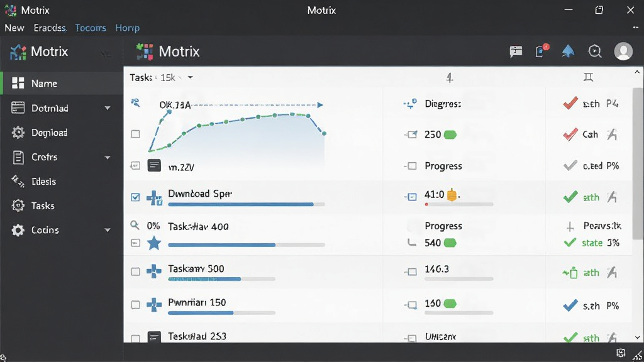This screenshot has width=644, height=362.
Task: Check the Taskamy 500 checkbox
Action: pos(135,271)
